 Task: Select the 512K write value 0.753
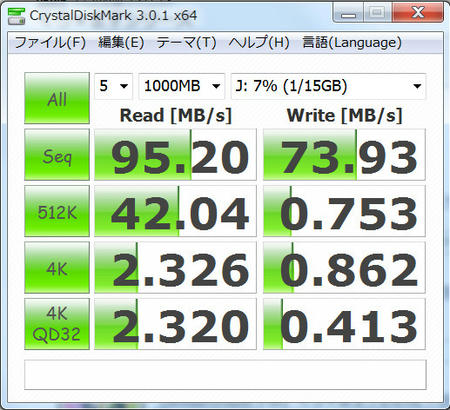(x=344, y=211)
